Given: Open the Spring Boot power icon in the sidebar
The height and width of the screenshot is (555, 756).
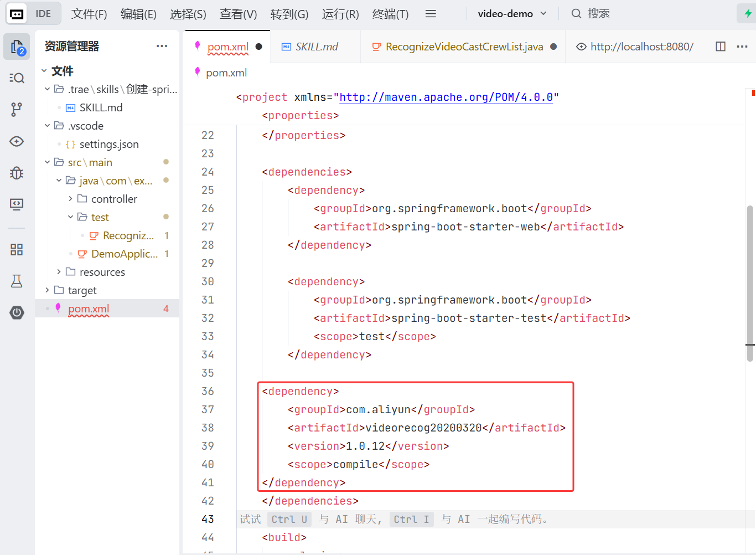Looking at the screenshot, I should pyautogui.click(x=17, y=312).
